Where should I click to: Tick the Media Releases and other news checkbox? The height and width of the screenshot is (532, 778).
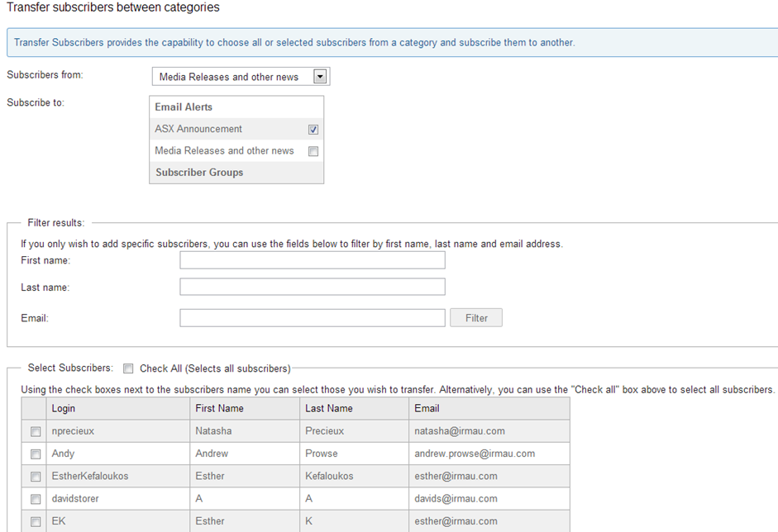coord(313,151)
